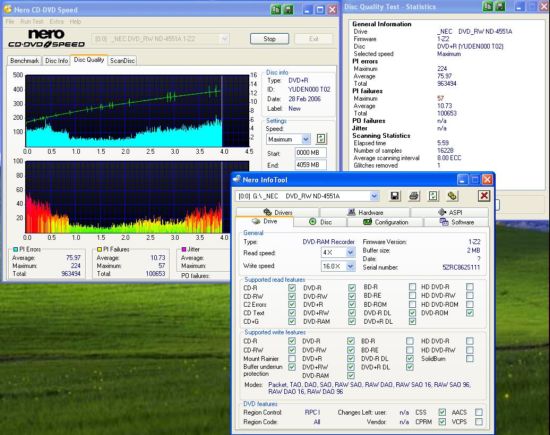Switch to the Disc Info tab

coord(56,61)
